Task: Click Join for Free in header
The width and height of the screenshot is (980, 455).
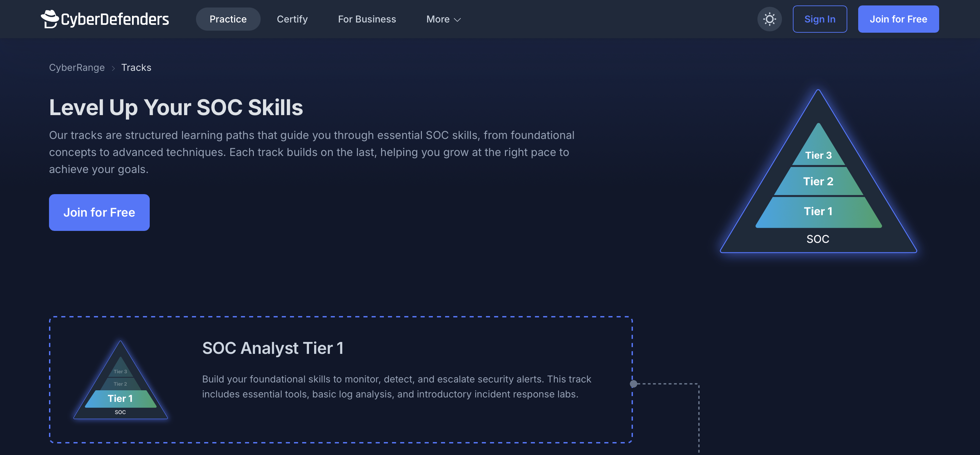Action: click(898, 19)
